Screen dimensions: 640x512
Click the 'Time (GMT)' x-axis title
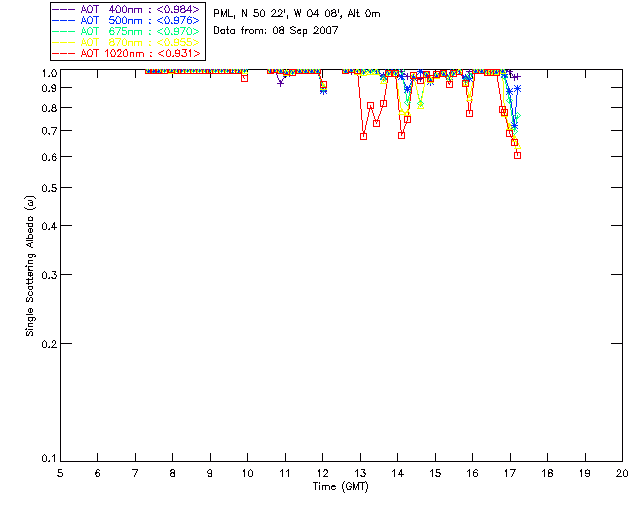(340, 487)
